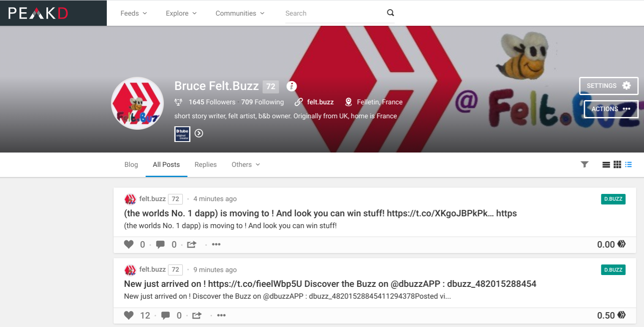Open more options on 'New just arrived on' post
644x327 pixels.
click(x=221, y=315)
